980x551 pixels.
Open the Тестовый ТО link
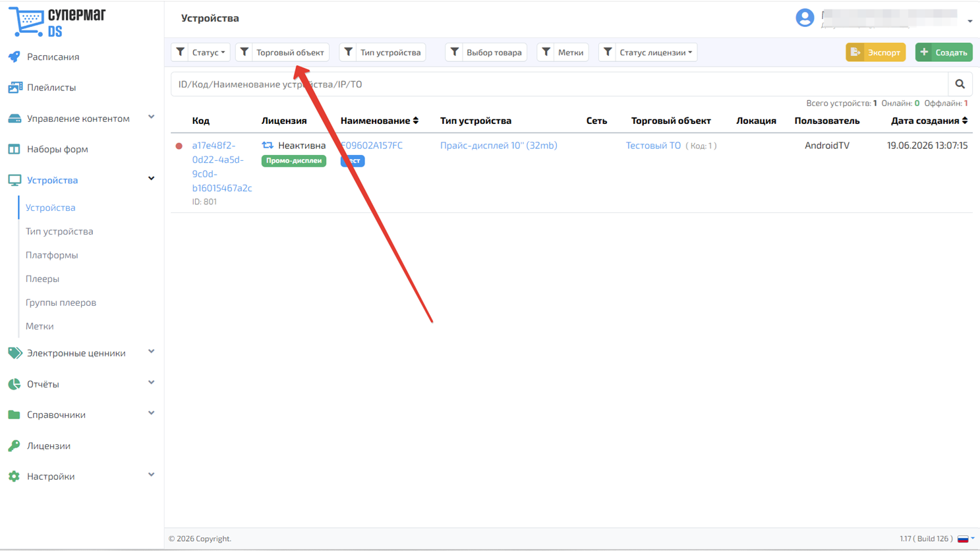[653, 146]
